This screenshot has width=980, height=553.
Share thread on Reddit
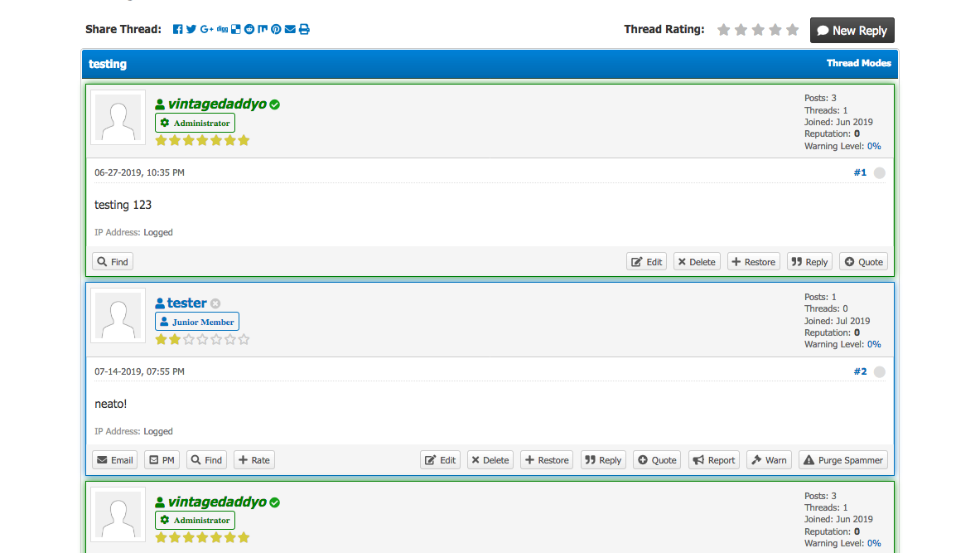249,30
